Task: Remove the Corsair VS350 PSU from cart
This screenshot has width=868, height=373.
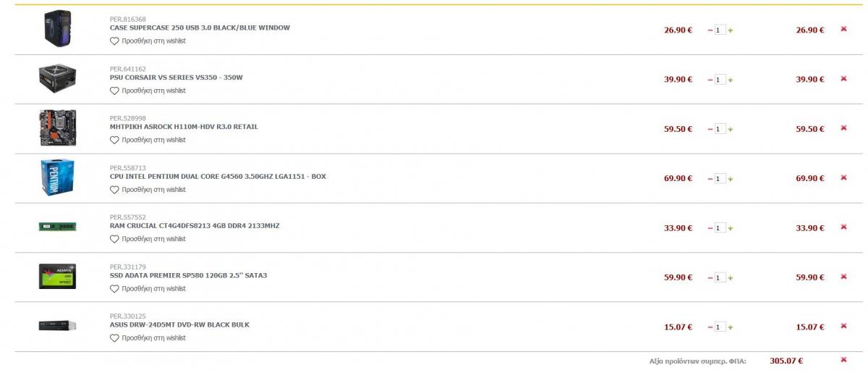Action: [x=843, y=78]
